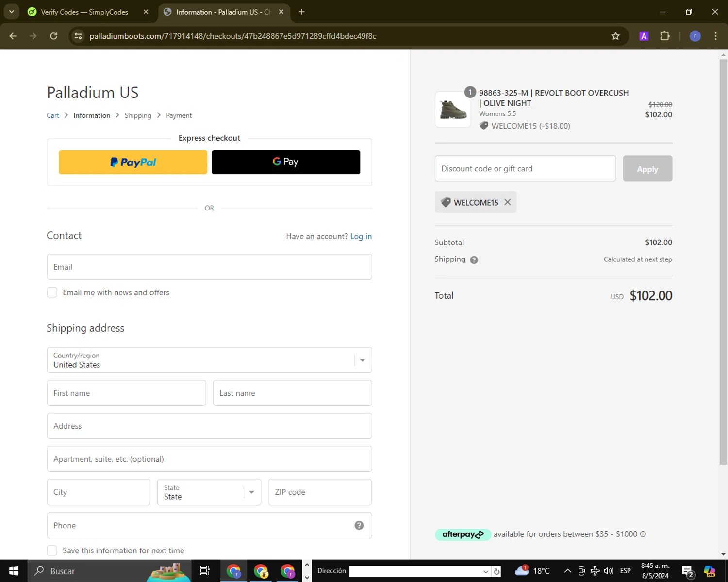This screenshot has width=728, height=582.
Task: Open Country/region dropdown
Action: pos(209,360)
